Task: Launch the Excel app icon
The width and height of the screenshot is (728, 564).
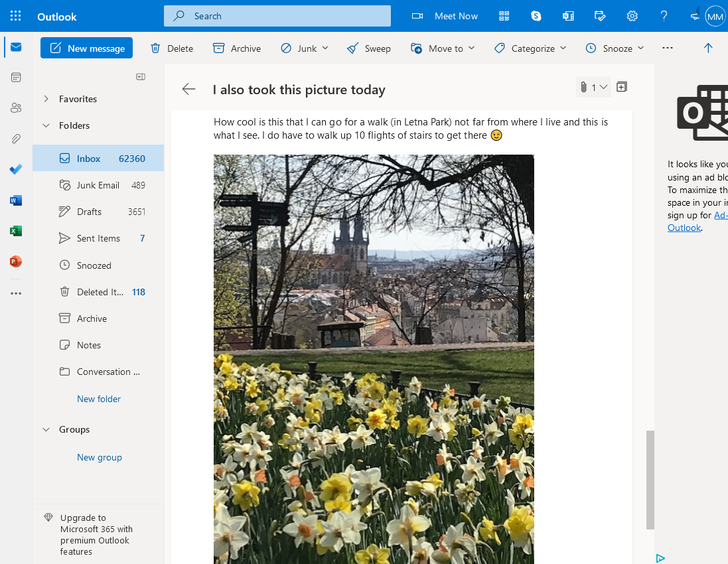Action: click(x=16, y=231)
